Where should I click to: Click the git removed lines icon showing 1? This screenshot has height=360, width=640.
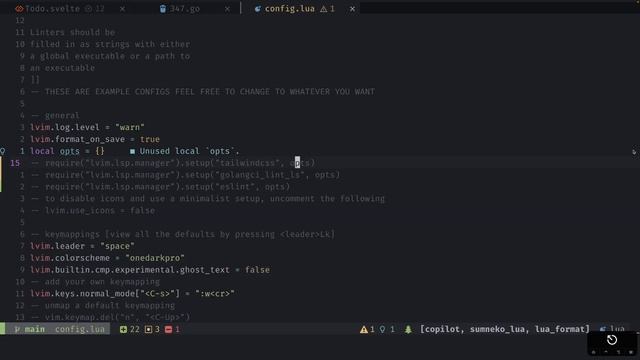coord(168,329)
